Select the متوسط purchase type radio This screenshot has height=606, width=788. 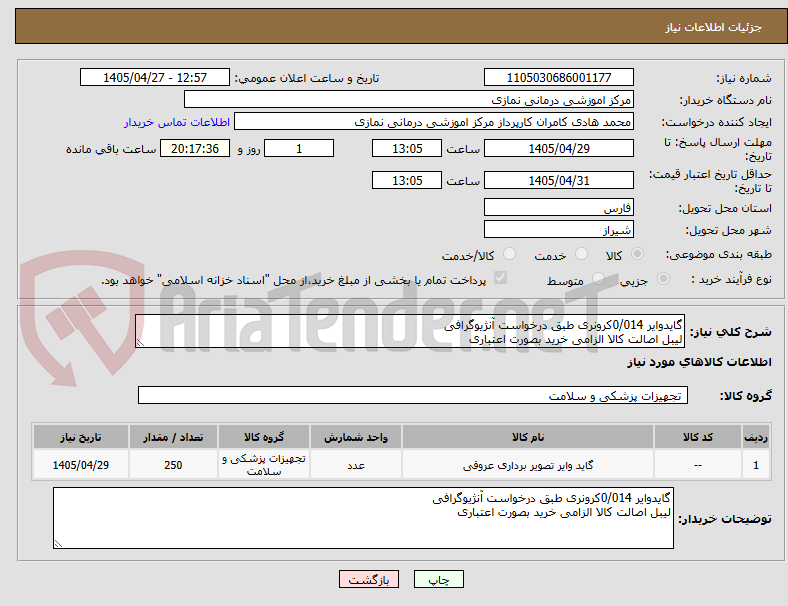598,278
